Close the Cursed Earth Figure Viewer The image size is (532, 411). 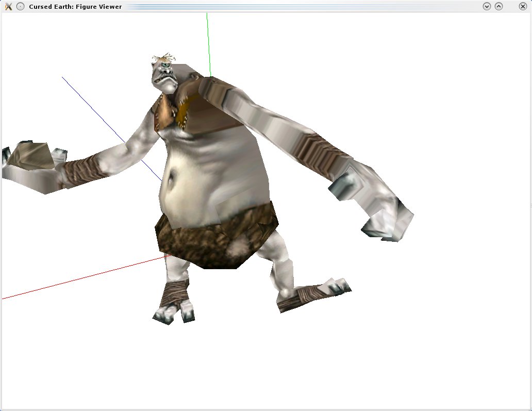pyautogui.click(x=523, y=7)
